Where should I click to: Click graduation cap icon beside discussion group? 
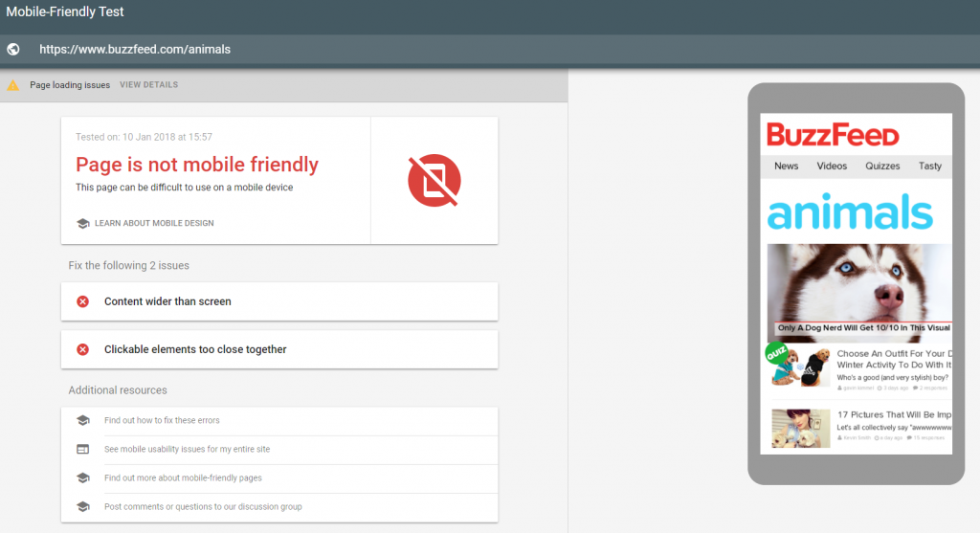82,507
